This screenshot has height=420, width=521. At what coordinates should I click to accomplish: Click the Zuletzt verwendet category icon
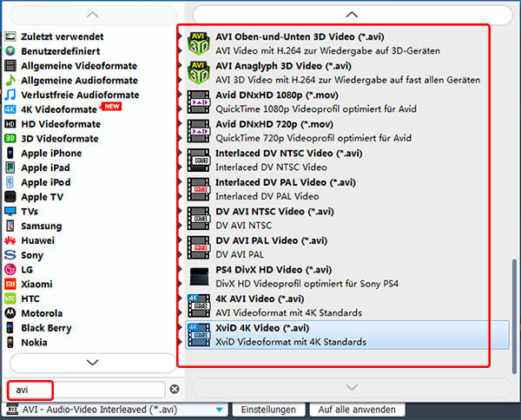[x=10, y=36]
